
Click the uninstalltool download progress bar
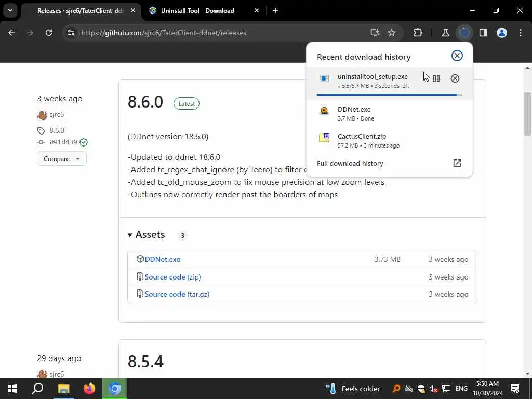tap(390, 95)
